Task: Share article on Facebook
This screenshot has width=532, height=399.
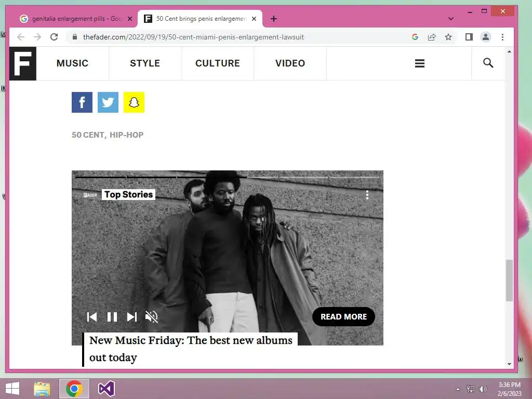Action: tap(82, 102)
